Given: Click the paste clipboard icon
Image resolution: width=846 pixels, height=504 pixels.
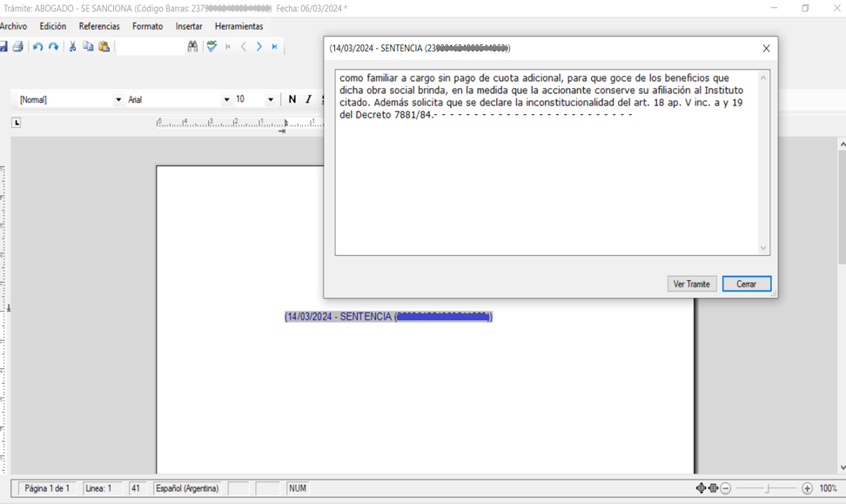Looking at the screenshot, I should pos(104,47).
